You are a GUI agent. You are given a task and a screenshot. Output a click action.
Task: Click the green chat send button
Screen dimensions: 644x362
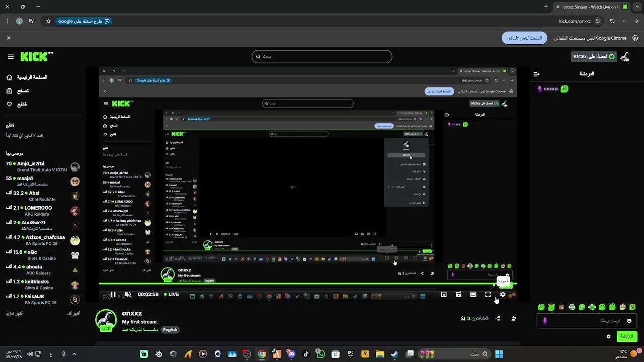[627, 336]
